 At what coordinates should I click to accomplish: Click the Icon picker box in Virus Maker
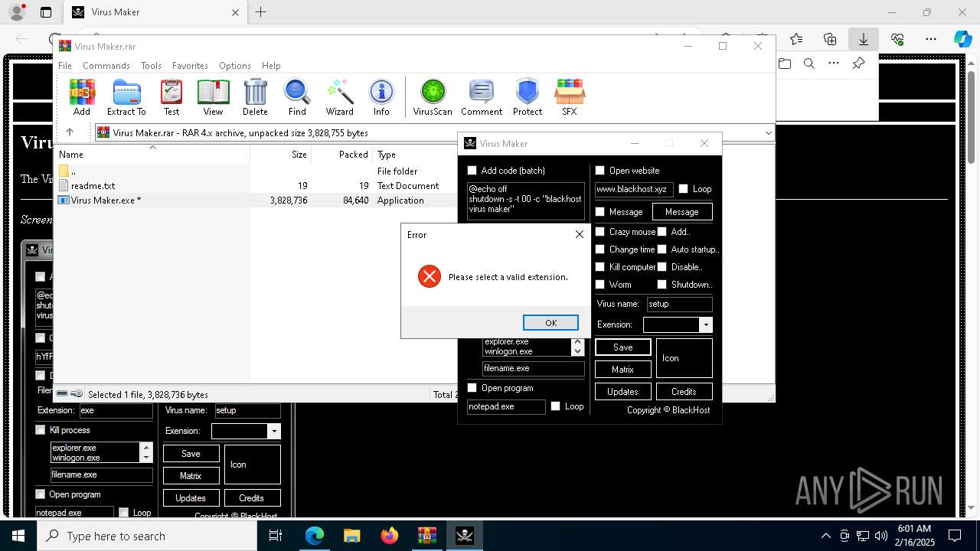click(x=684, y=358)
